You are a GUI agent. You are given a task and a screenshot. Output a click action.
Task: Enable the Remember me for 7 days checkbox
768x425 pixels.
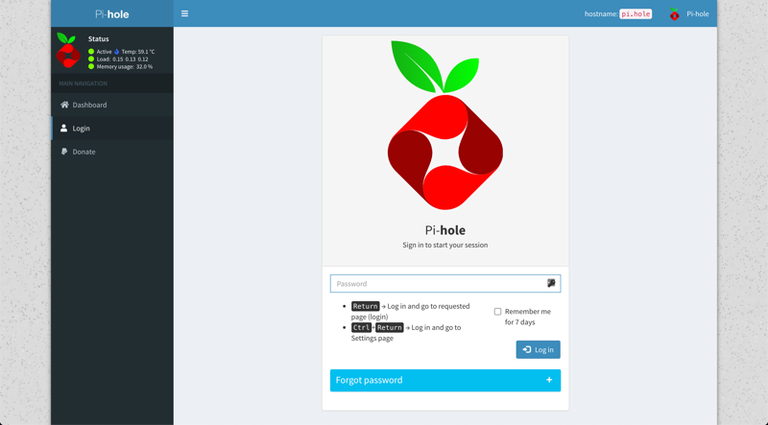(498, 312)
